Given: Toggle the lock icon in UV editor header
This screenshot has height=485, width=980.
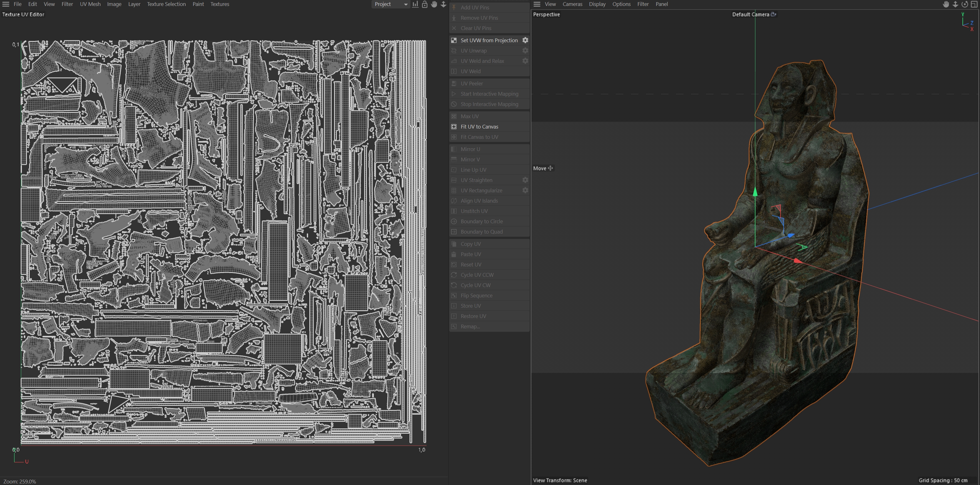Looking at the screenshot, I should click(x=425, y=4).
